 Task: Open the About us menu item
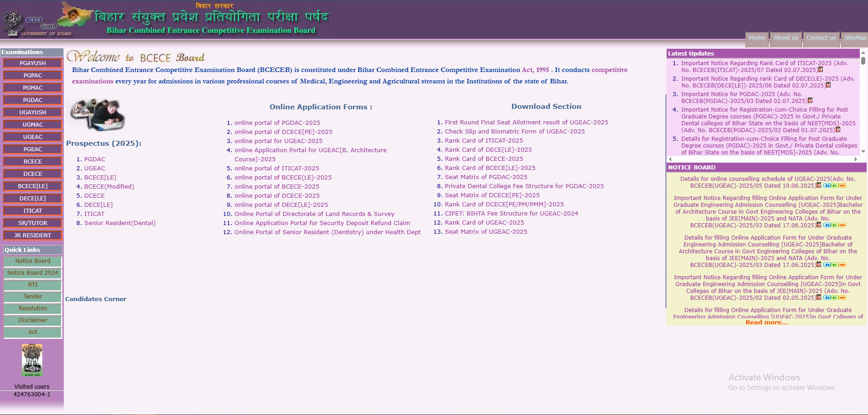tap(786, 38)
